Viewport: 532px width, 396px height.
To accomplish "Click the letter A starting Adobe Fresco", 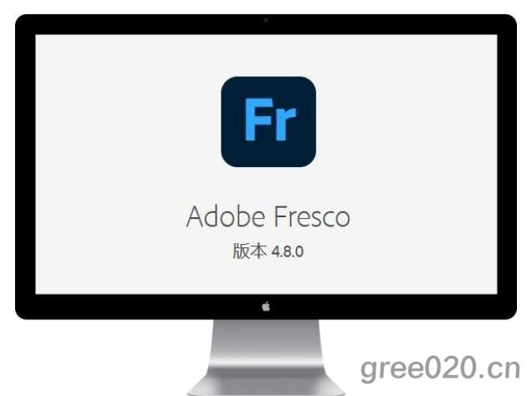I will tap(196, 216).
